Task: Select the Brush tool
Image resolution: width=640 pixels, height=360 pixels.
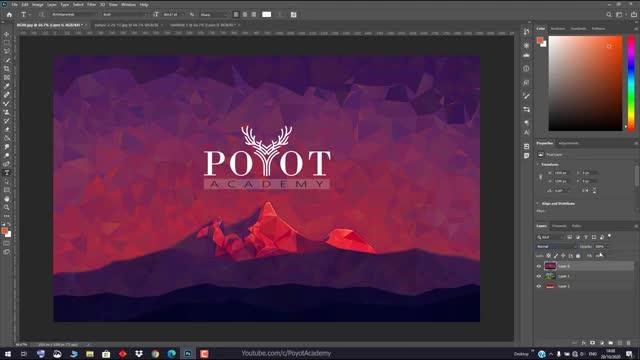Action: (x=7, y=103)
